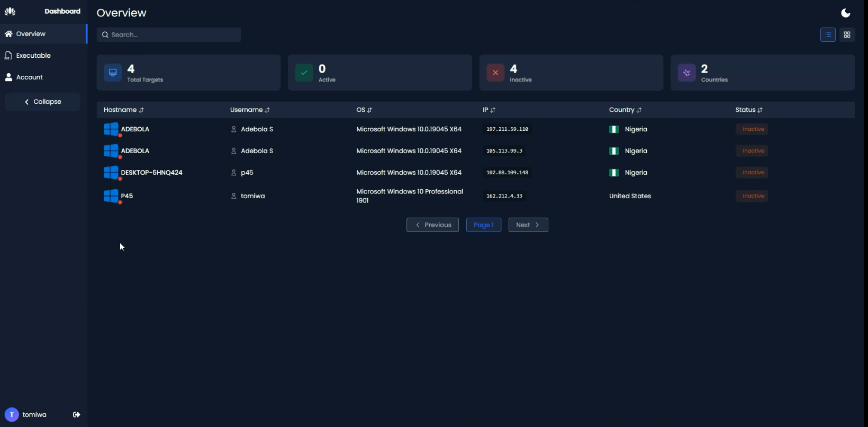Viewport: 868px width, 427px height.
Task: Sort table by Status column
Action: [749, 110]
